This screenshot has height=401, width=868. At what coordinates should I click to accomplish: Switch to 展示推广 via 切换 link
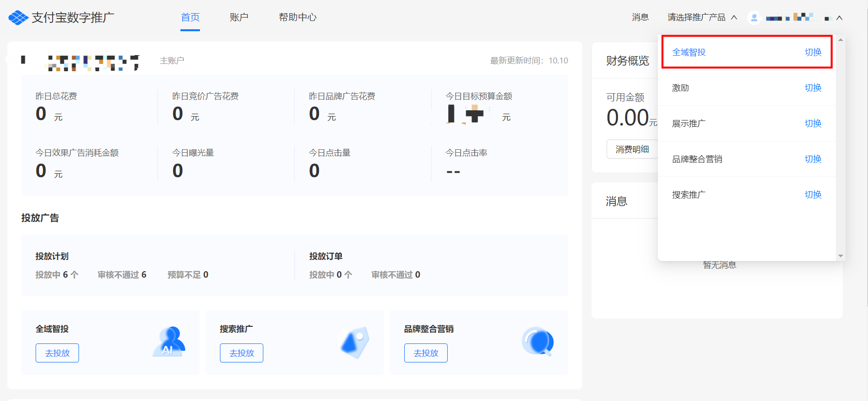(x=813, y=123)
